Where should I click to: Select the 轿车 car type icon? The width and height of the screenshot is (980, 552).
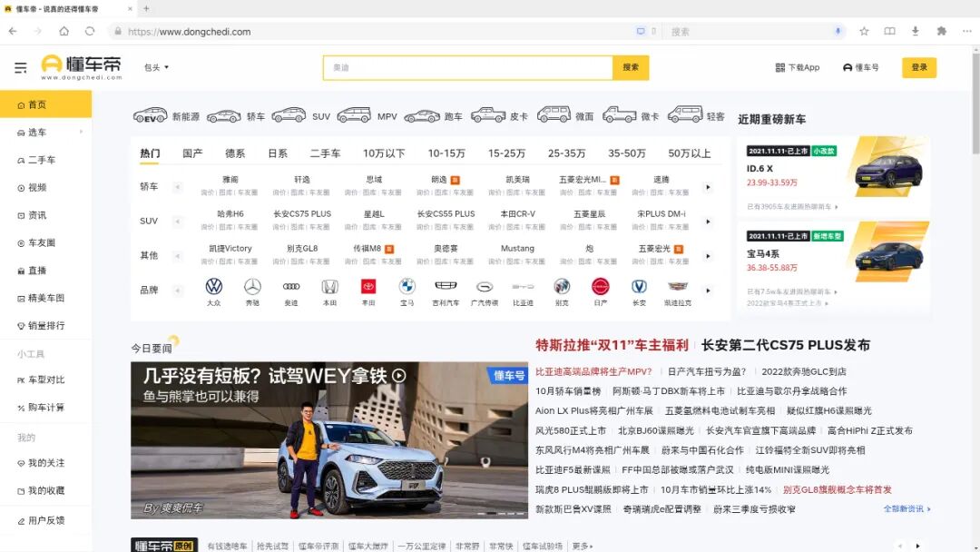click(x=223, y=116)
